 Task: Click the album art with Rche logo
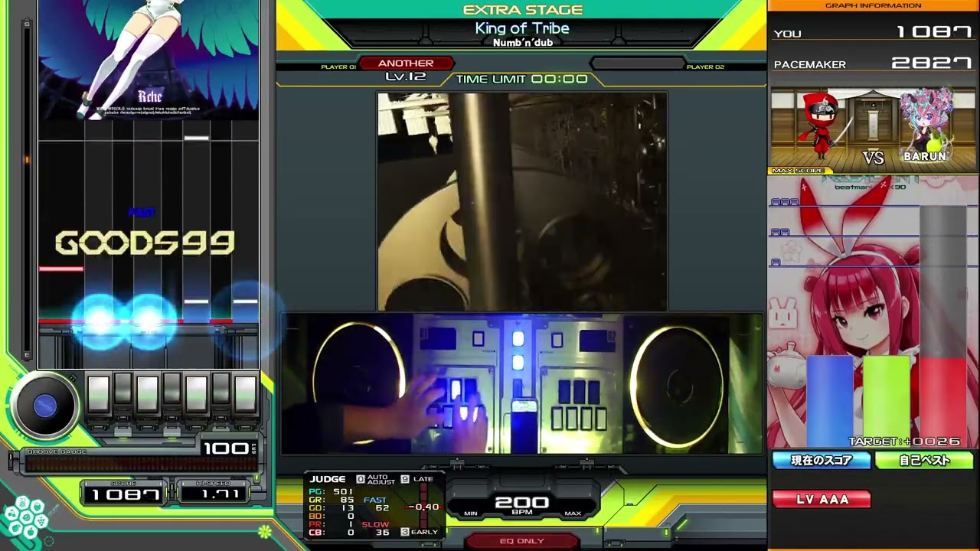149,60
